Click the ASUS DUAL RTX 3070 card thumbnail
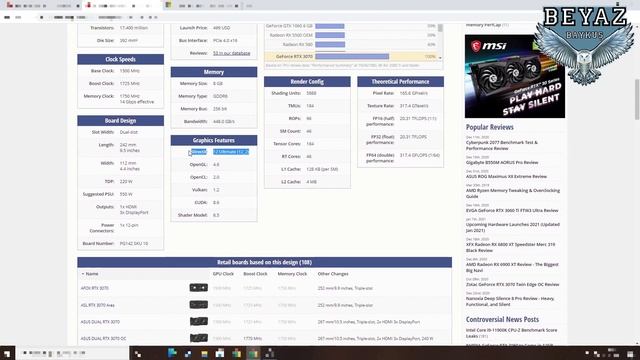 pos(199,322)
